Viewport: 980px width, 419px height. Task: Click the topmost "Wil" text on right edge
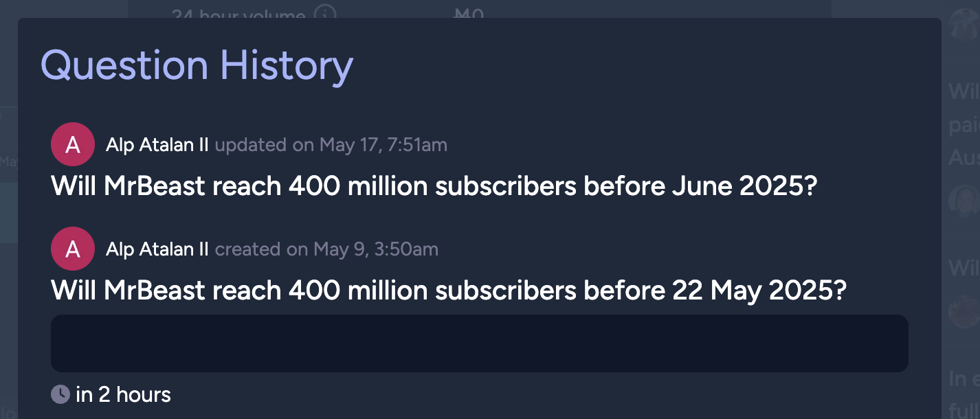click(964, 91)
